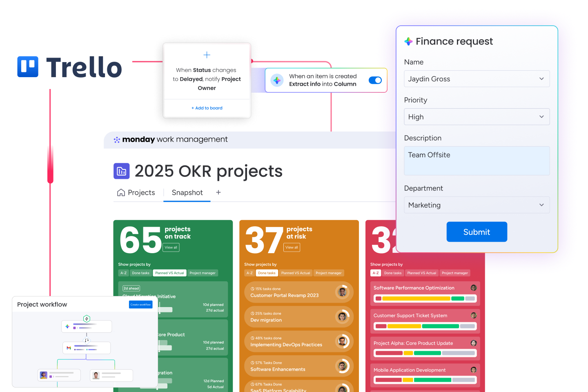Click the Trello logo icon
Image resolution: width=588 pixels, height=392 pixels.
[x=28, y=67]
